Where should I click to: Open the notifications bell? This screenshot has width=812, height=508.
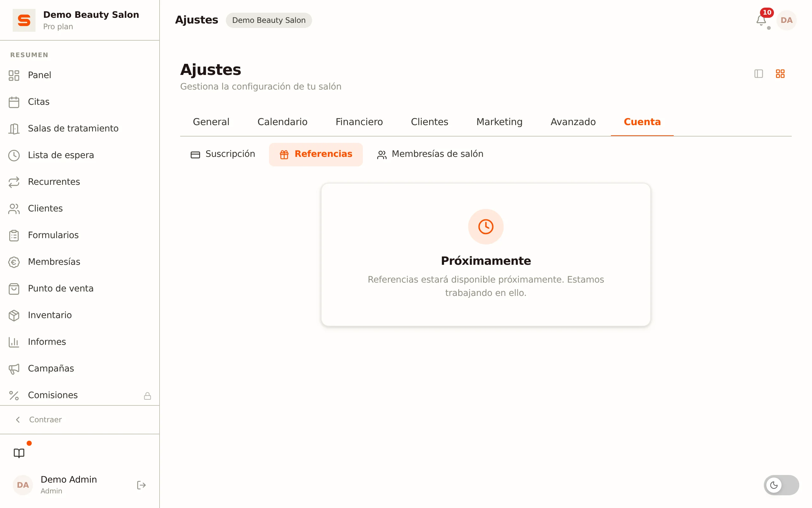(x=761, y=21)
